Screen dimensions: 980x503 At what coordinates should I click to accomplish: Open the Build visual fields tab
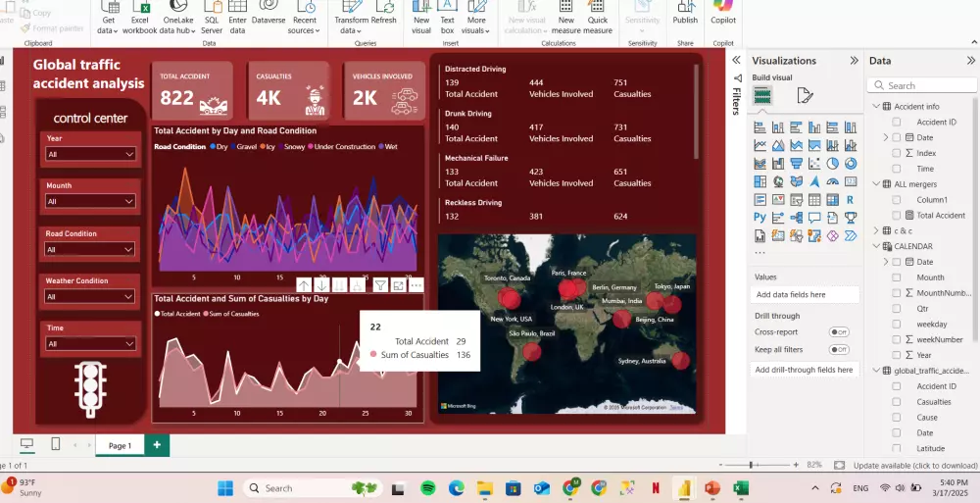pyautogui.click(x=762, y=96)
